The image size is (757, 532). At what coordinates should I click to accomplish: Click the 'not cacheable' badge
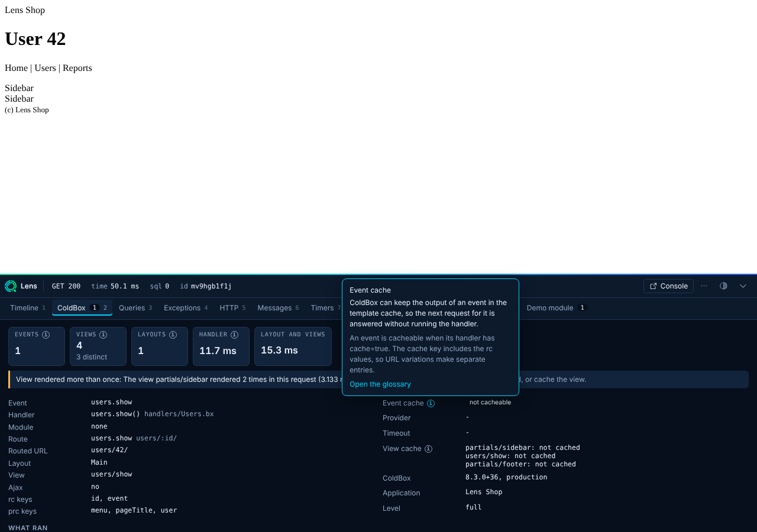pos(490,403)
